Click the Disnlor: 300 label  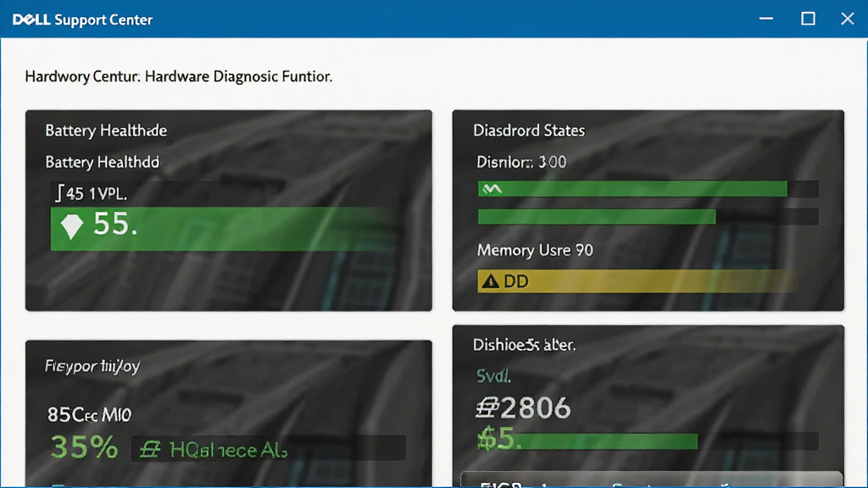pos(521,162)
